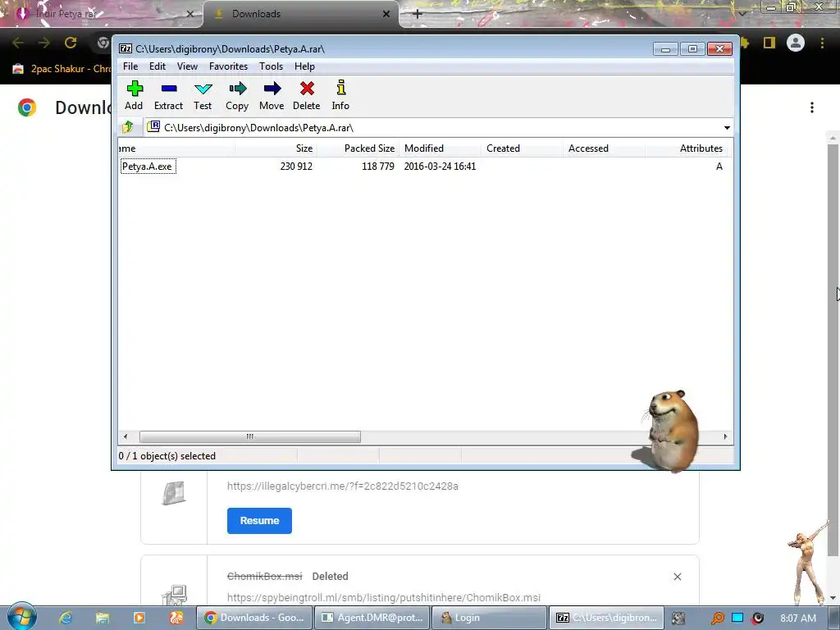Click the right scroll arrow in 7-Zip
Viewport: 840px width, 630px height.
[725, 436]
